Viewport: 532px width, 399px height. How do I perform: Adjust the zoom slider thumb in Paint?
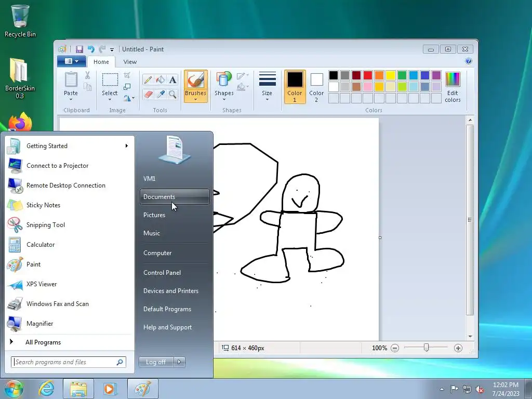[426, 348]
